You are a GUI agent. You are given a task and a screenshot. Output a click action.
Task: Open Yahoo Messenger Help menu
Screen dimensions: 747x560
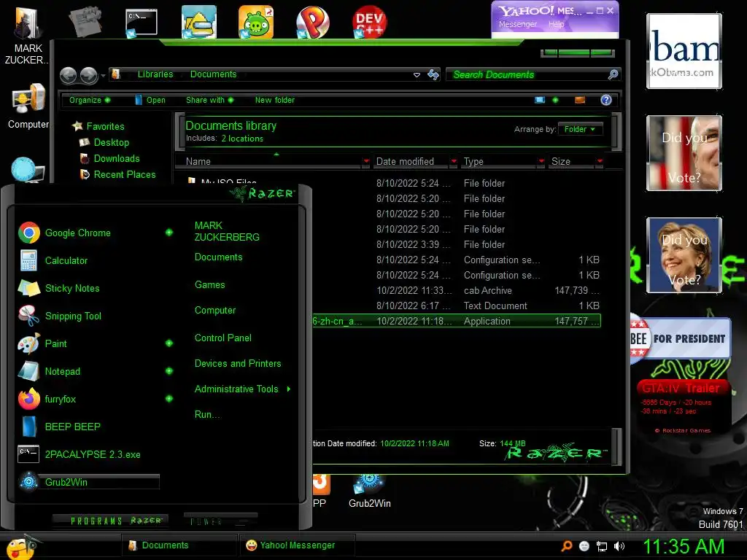[556, 24]
